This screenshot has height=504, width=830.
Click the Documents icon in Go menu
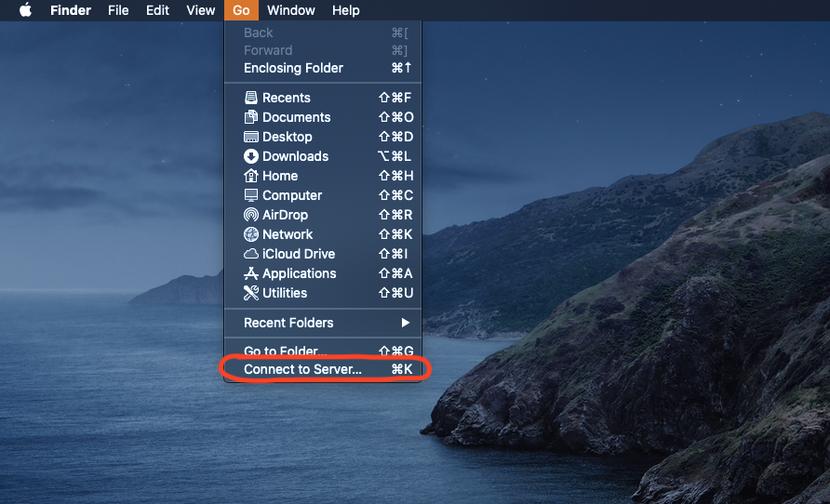(x=250, y=117)
